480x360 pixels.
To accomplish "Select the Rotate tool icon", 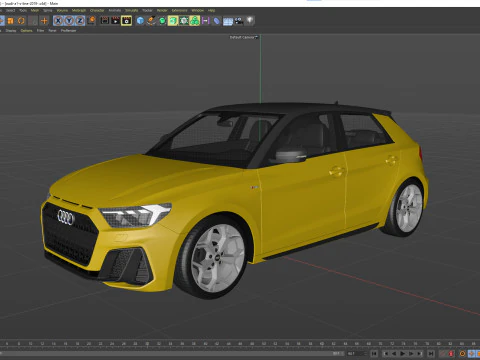I will click(x=21, y=21).
